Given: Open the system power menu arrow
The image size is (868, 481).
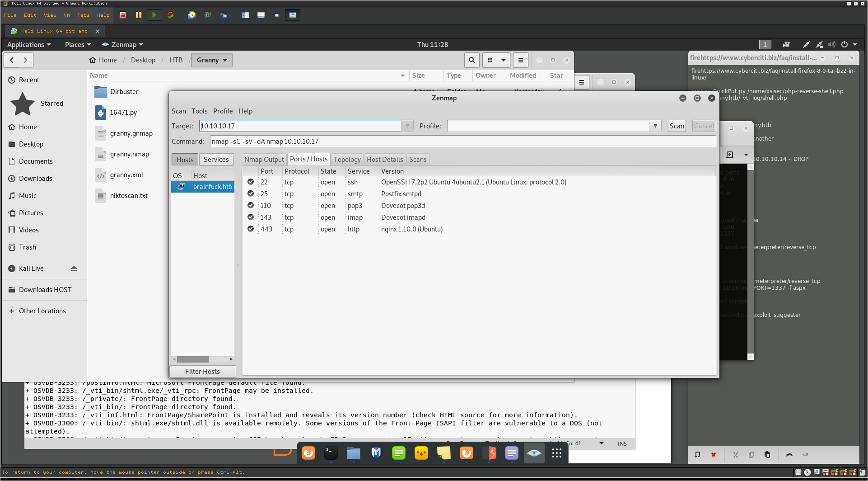Looking at the screenshot, I should tap(855, 44).
